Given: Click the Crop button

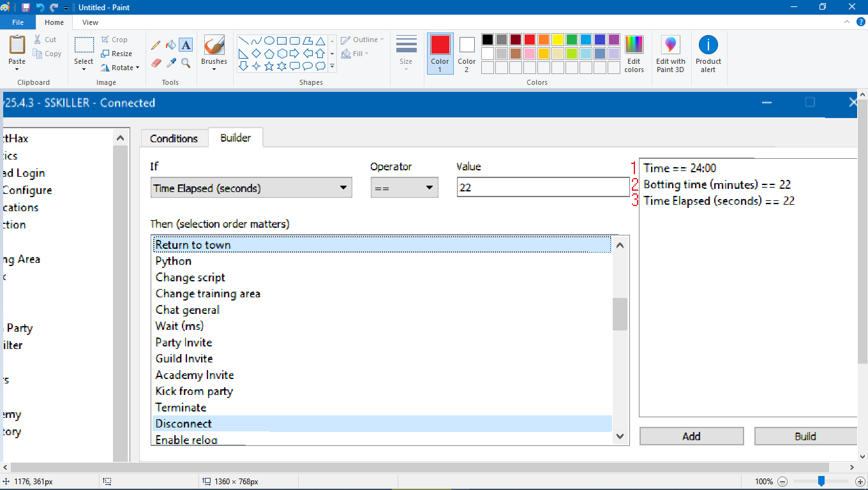Looking at the screenshot, I should [x=115, y=40].
